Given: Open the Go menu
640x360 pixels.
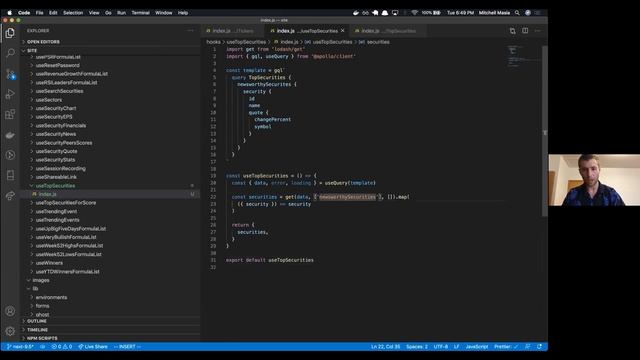Looking at the screenshot, I should click(108, 13).
